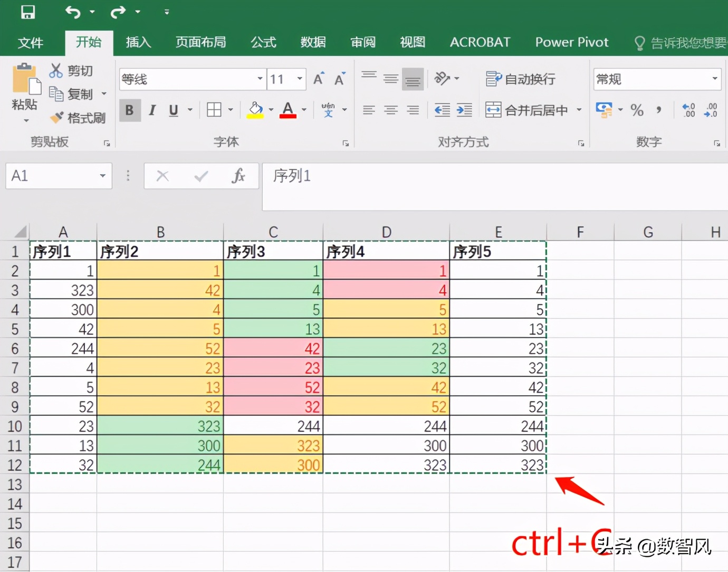Viewport: 728px width, 572px height.
Task: Open the 文件 File tab
Action: click(x=30, y=42)
